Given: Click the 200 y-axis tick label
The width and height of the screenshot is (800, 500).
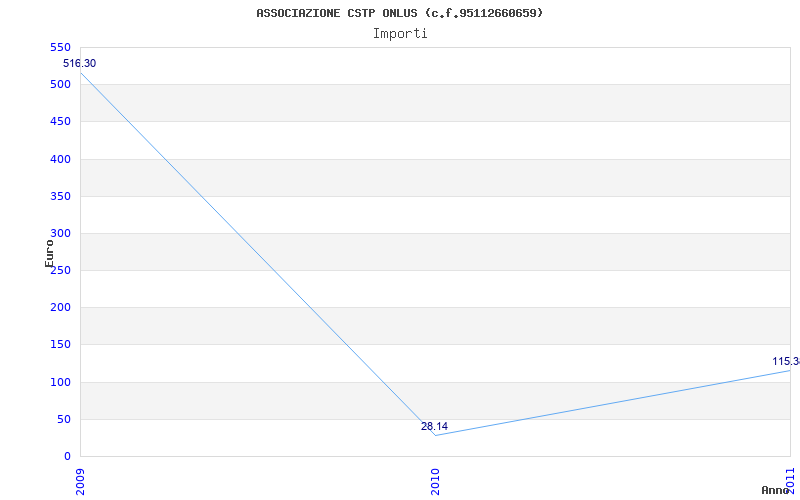Looking at the screenshot, I should point(60,308).
